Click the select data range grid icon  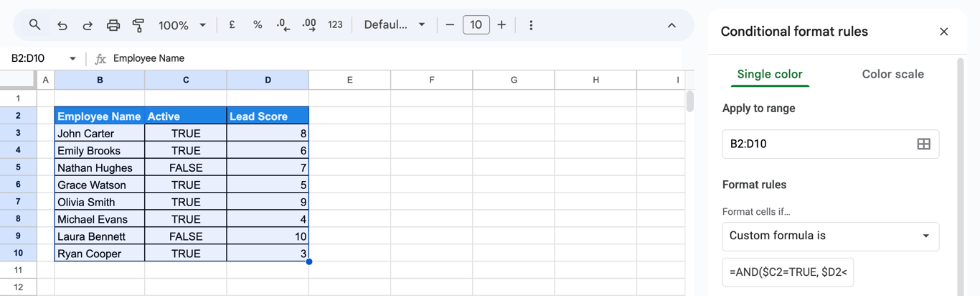pos(924,144)
